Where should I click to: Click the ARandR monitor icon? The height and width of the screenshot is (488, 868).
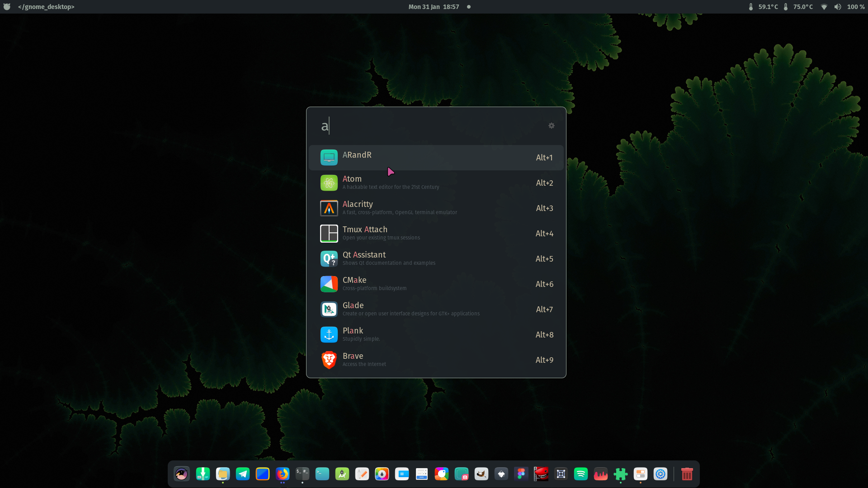point(329,158)
